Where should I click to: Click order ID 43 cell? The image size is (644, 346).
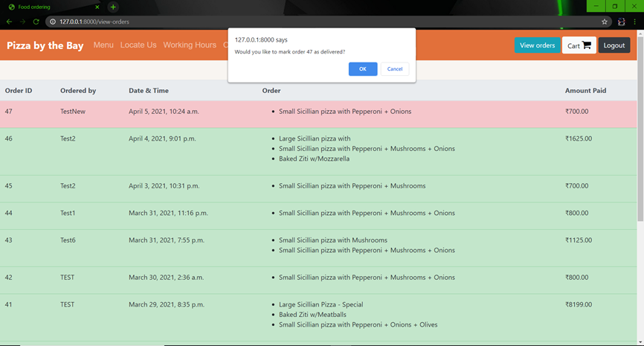pyautogui.click(x=9, y=240)
